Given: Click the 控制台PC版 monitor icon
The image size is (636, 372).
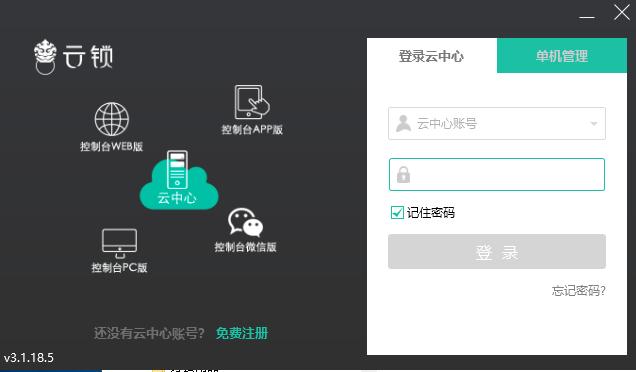Looking at the screenshot, I should [x=119, y=243].
